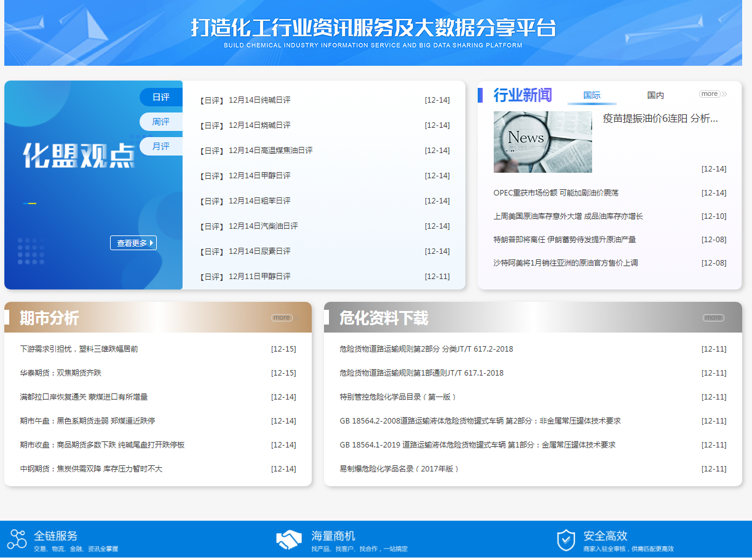Viewport: 752px width, 560px height.
Task: Open News magnifier thumbnail image
Action: tap(543, 142)
